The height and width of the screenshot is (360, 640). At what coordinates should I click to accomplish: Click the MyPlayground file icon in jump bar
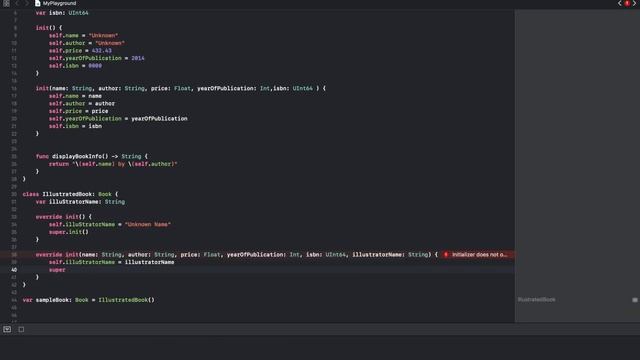point(38,3)
